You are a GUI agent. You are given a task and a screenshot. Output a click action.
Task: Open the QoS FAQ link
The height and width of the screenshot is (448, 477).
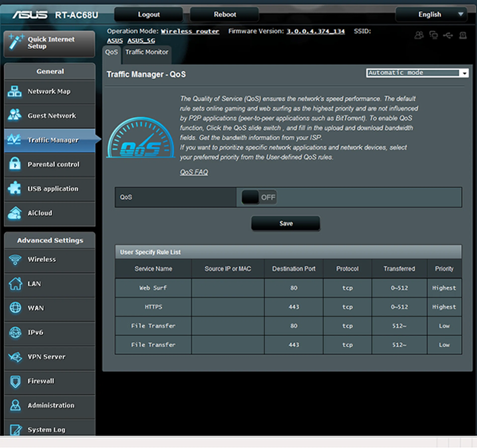(x=194, y=172)
